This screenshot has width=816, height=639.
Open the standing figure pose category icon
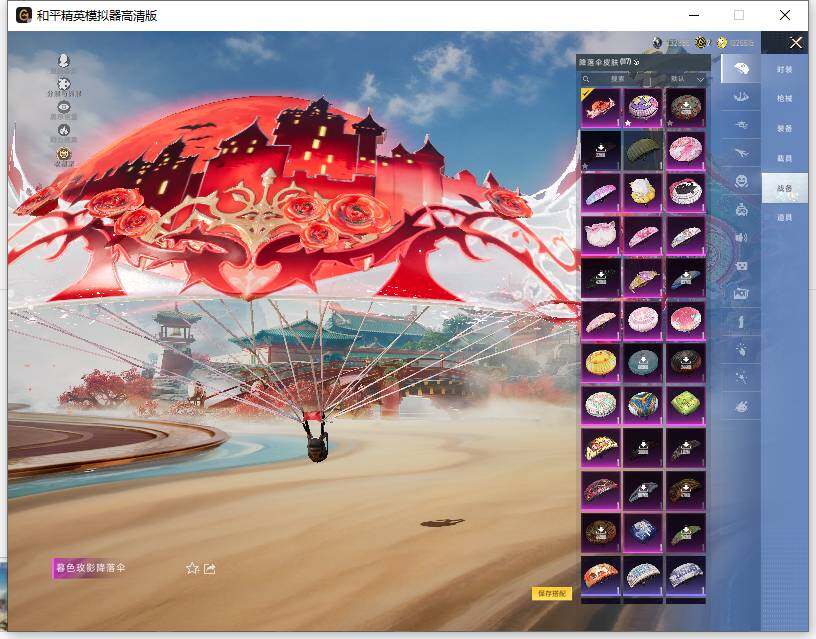(741, 322)
